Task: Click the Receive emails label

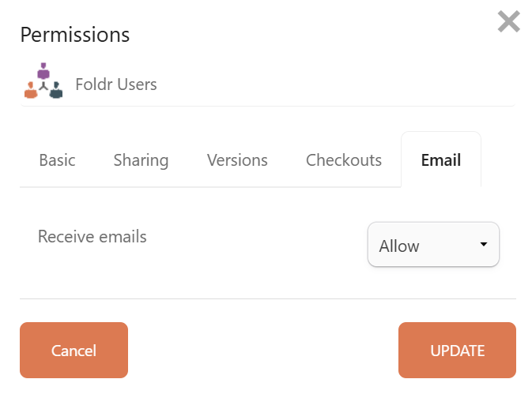Action: point(92,236)
